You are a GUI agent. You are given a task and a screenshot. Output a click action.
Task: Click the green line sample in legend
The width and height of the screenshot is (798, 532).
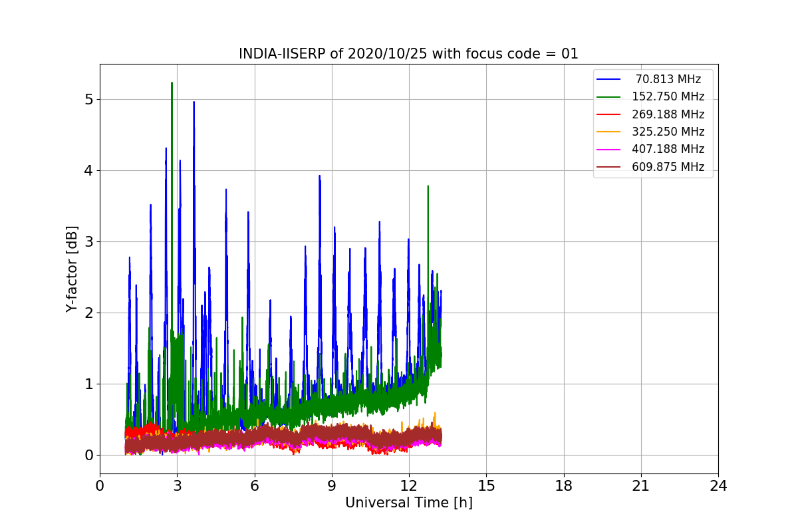click(x=608, y=96)
